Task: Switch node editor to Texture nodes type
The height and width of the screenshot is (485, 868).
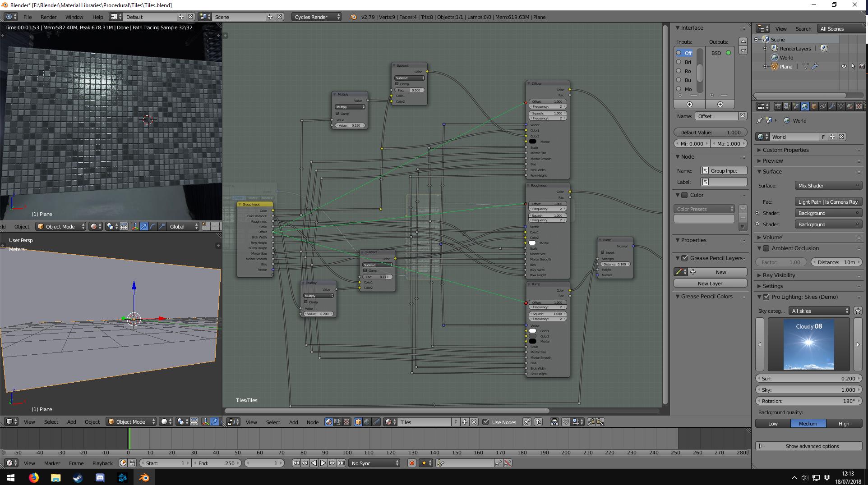Action: (346, 422)
